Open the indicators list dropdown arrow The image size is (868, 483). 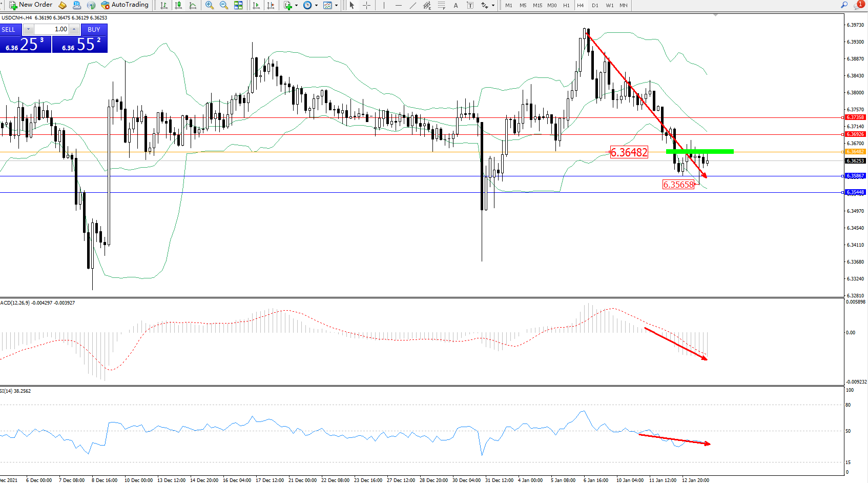coord(296,5)
